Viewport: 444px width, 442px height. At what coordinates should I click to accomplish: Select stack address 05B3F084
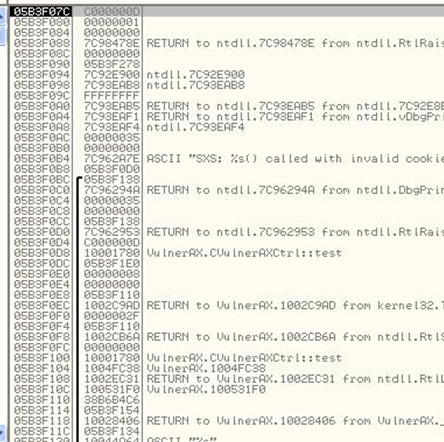42,33
